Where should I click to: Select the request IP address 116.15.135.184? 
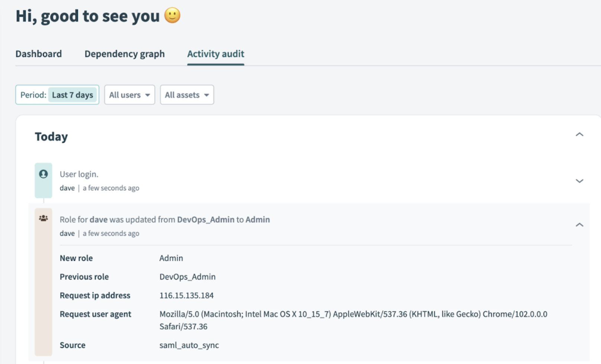tap(186, 296)
